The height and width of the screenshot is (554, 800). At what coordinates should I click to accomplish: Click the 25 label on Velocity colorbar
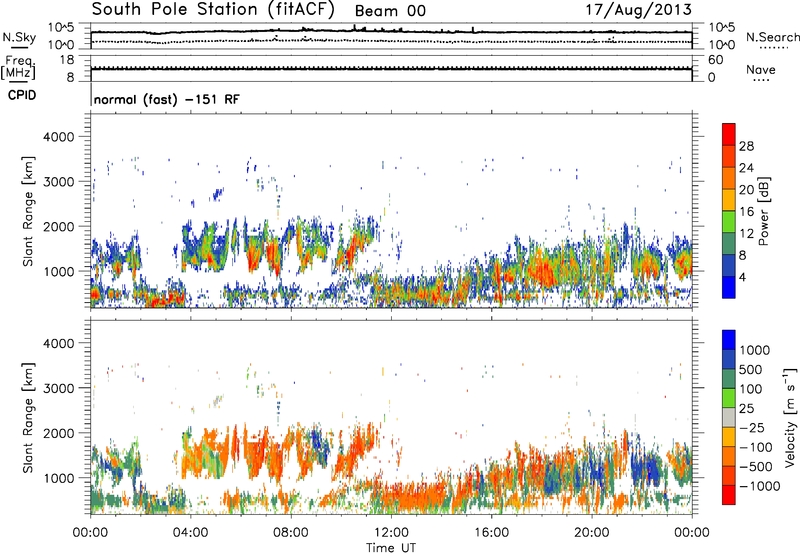[747, 409]
